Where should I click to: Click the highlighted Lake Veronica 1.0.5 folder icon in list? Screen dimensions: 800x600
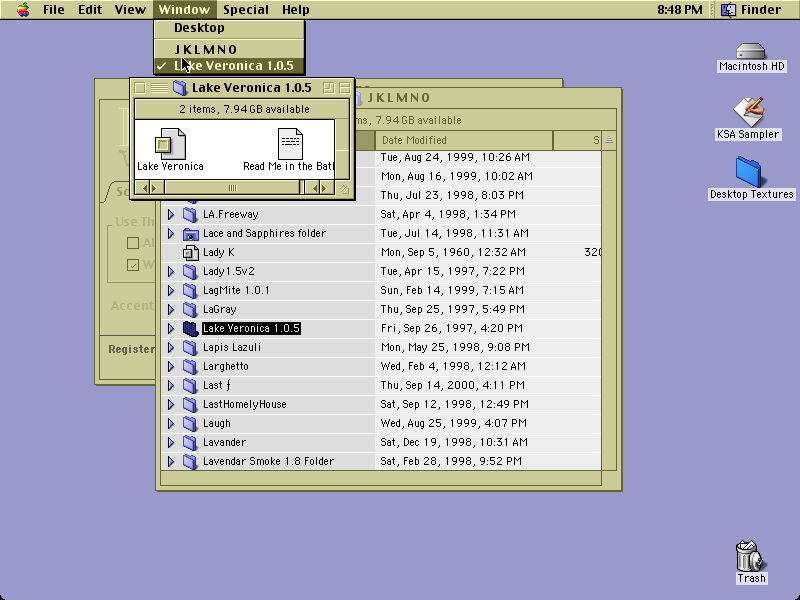pos(190,329)
